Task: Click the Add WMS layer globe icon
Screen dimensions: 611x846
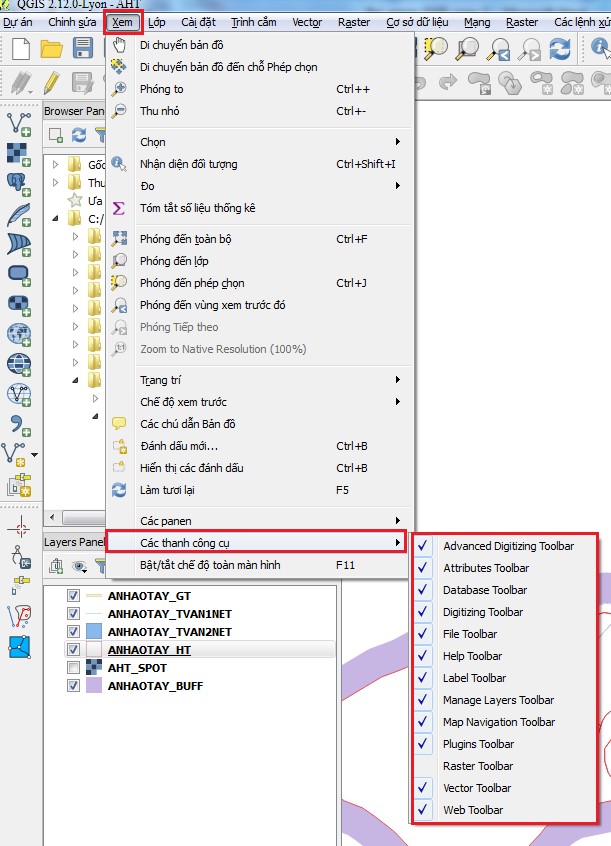Action: click(18, 335)
